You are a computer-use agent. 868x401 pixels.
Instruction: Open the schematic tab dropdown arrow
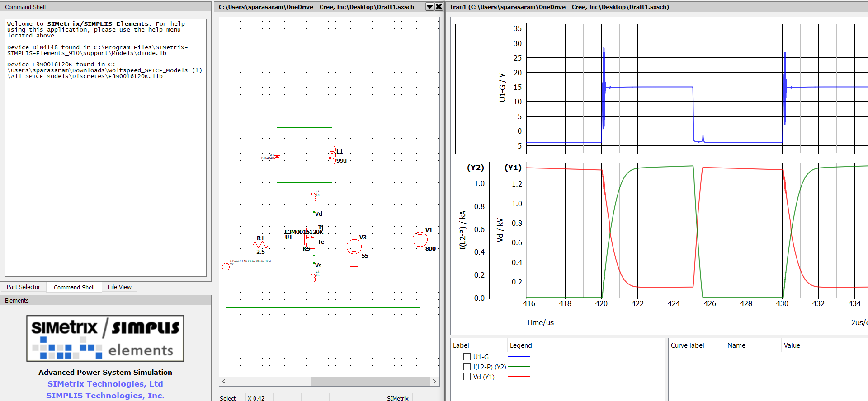(430, 7)
